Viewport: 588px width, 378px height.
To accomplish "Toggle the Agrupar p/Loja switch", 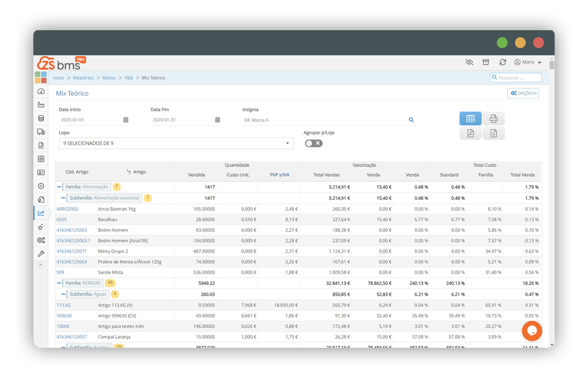I will [x=313, y=143].
